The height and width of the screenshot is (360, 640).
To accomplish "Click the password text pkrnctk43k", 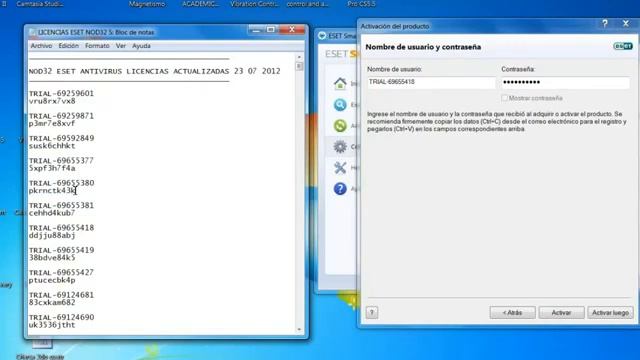I will 52,191.
